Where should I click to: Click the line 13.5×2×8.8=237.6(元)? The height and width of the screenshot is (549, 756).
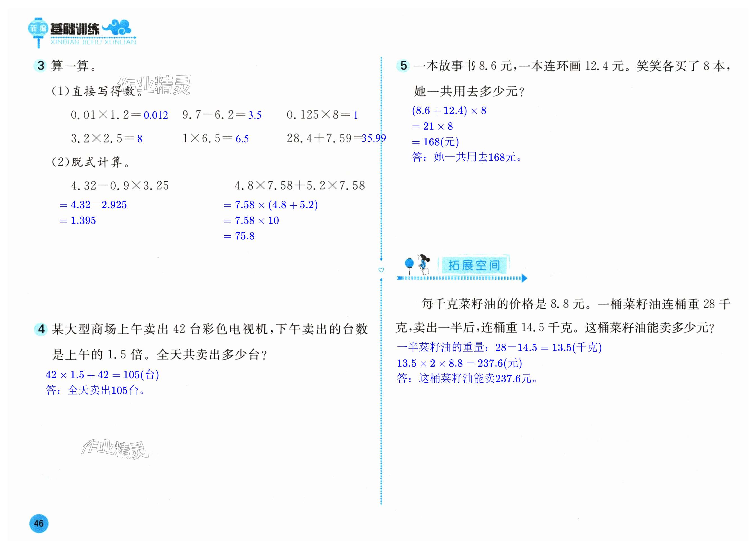459,363
